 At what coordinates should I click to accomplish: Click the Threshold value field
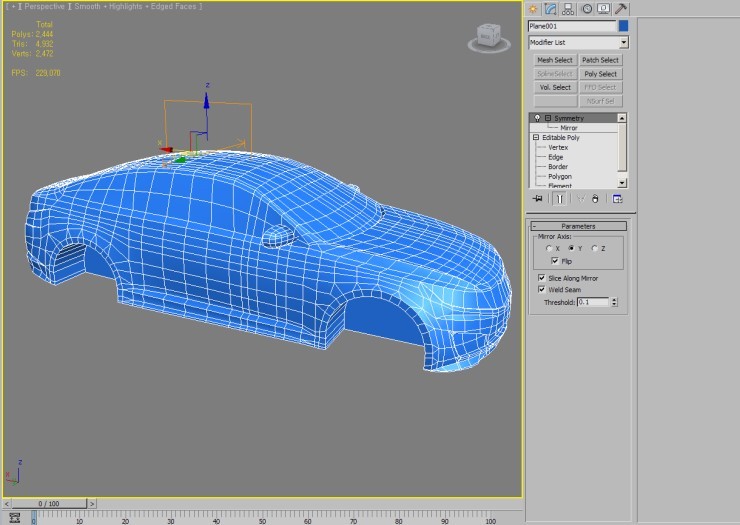[x=593, y=302]
